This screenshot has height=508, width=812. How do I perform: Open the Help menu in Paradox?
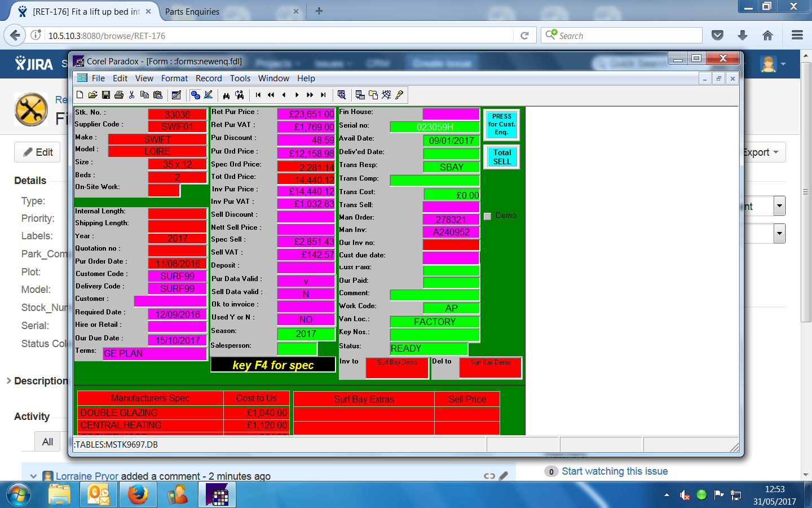coord(306,78)
